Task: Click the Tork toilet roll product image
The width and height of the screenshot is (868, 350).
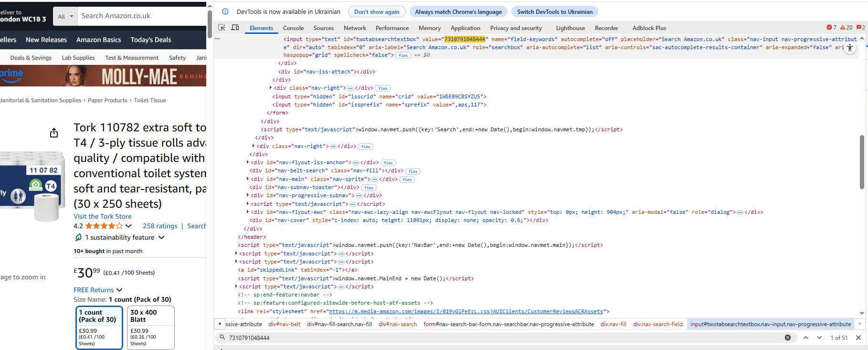Action: 32,186
